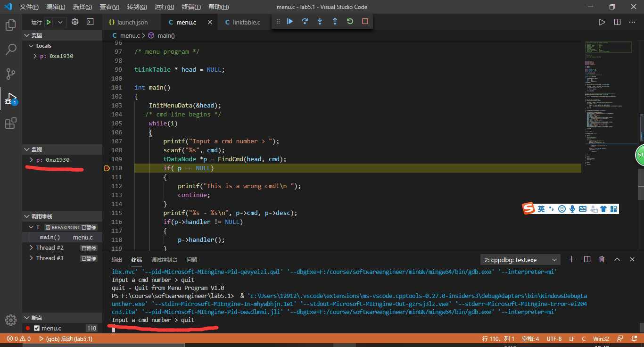The height and width of the screenshot is (347, 644).
Task: Show the 问题 problems panel tab
Action: 192,260
